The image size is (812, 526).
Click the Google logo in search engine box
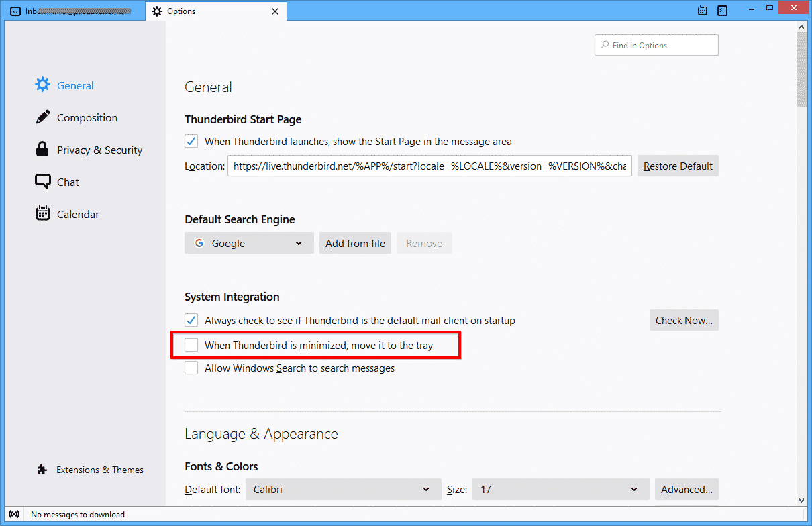pos(199,243)
